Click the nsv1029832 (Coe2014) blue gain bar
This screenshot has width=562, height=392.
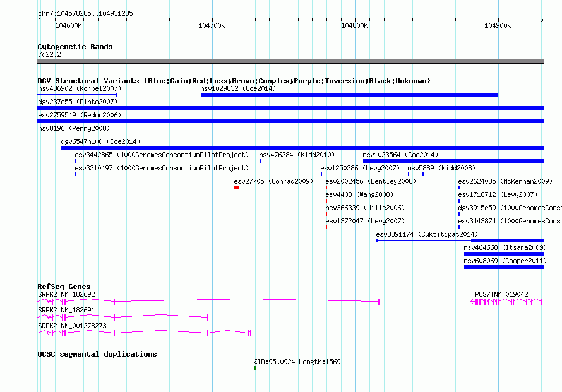[349, 95]
